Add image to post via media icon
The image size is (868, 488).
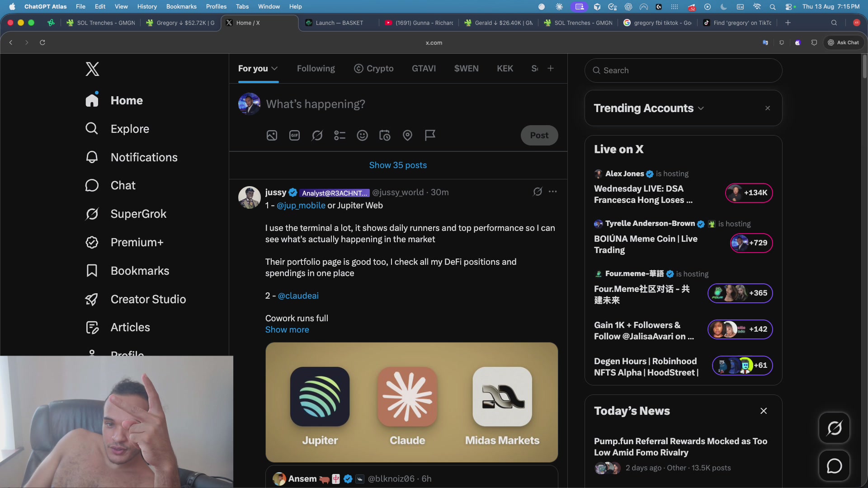point(272,135)
